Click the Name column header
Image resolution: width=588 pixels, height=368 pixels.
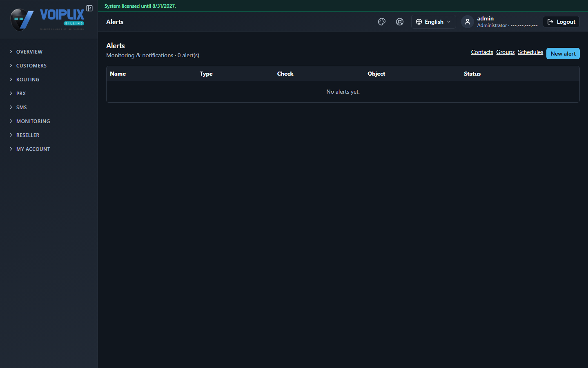118,74
